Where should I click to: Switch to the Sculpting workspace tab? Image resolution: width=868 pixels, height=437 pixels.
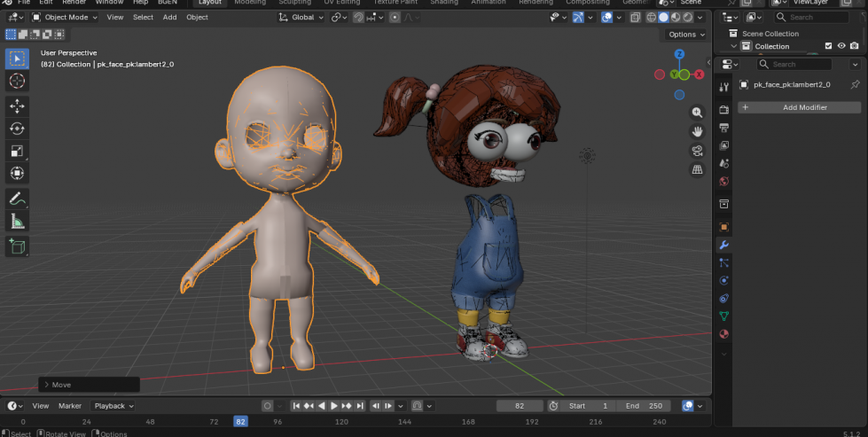294,2
